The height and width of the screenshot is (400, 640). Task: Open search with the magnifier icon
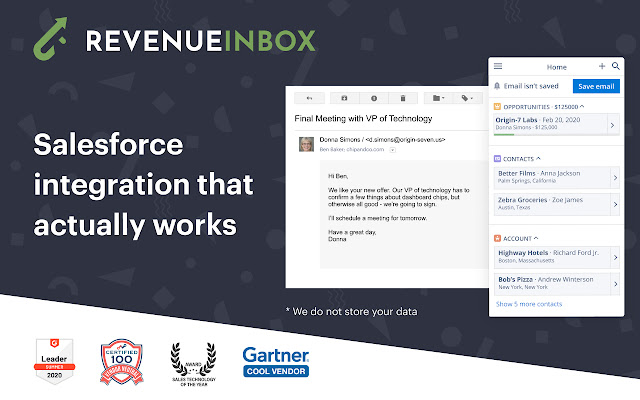[x=616, y=66]
